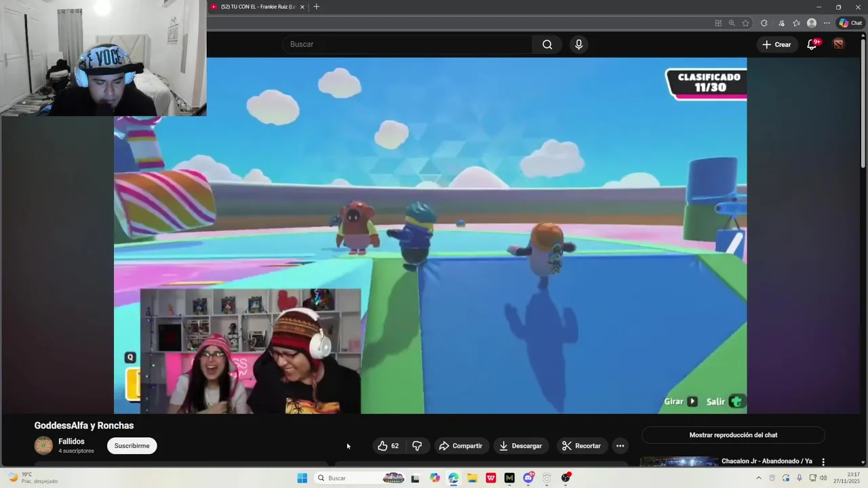Click the tray microphone icon
This screenshot has width=868, height=488.
click(800, 478)
